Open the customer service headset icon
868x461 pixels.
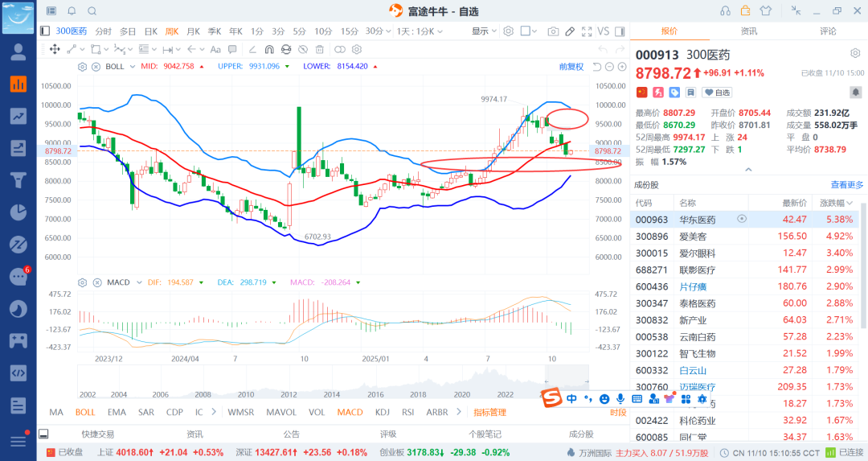pos(725,10)
